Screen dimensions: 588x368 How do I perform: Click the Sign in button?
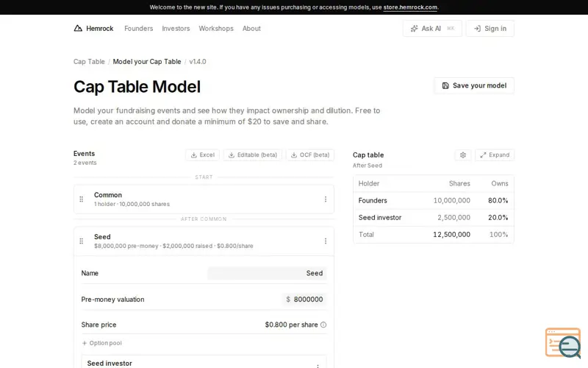click(x=490, y=29)
